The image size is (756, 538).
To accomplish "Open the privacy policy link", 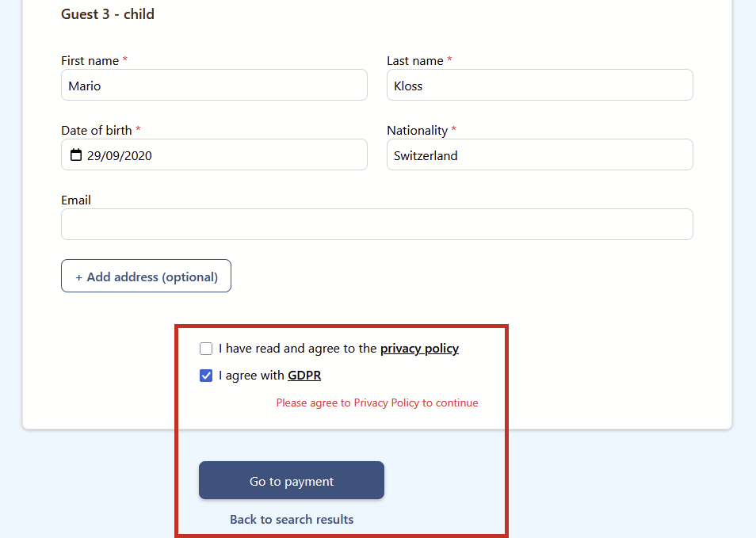I will click(x=419, y=349).
